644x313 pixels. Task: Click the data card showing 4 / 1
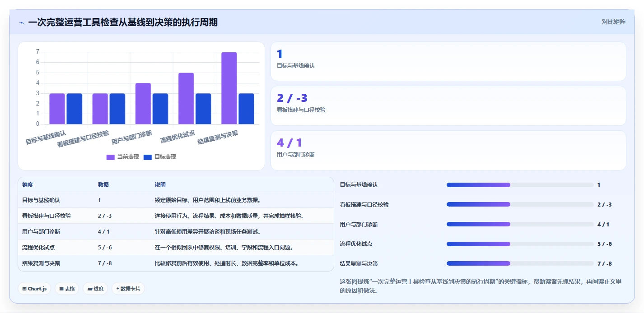448,150
